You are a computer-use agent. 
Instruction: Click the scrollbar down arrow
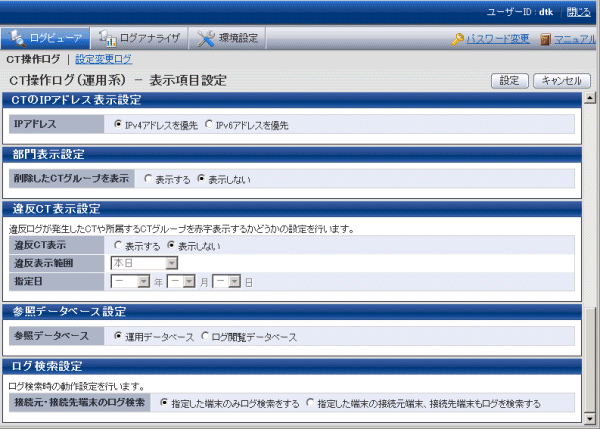pos(590,419)
